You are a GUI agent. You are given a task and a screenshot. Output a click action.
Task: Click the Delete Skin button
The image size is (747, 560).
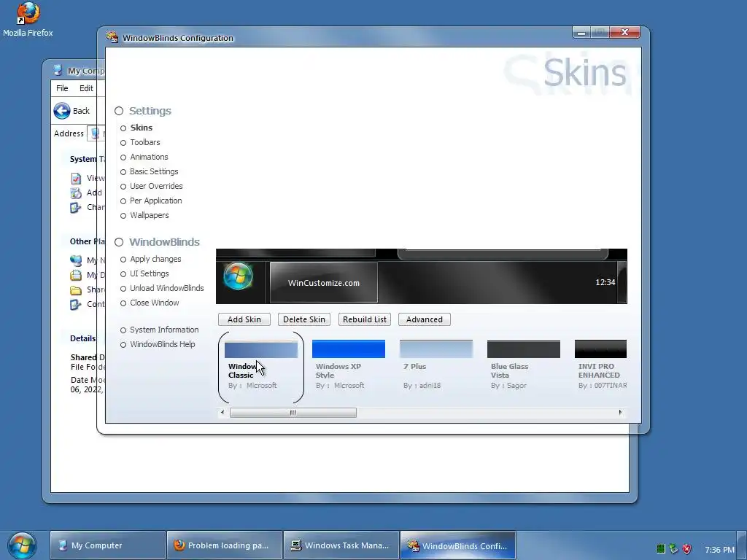pyautogui.click(x=304, y=319)
